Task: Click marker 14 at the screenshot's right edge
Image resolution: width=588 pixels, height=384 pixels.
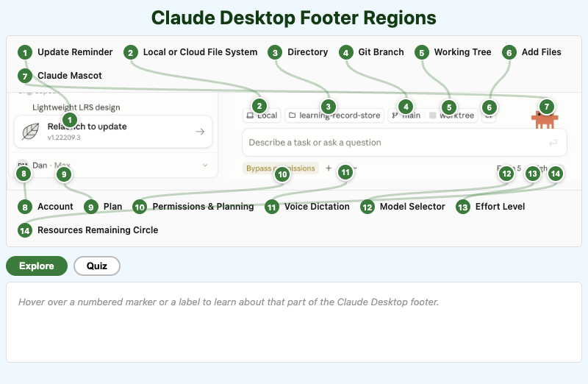Action: pyautogui.click(x=556, y=174)
